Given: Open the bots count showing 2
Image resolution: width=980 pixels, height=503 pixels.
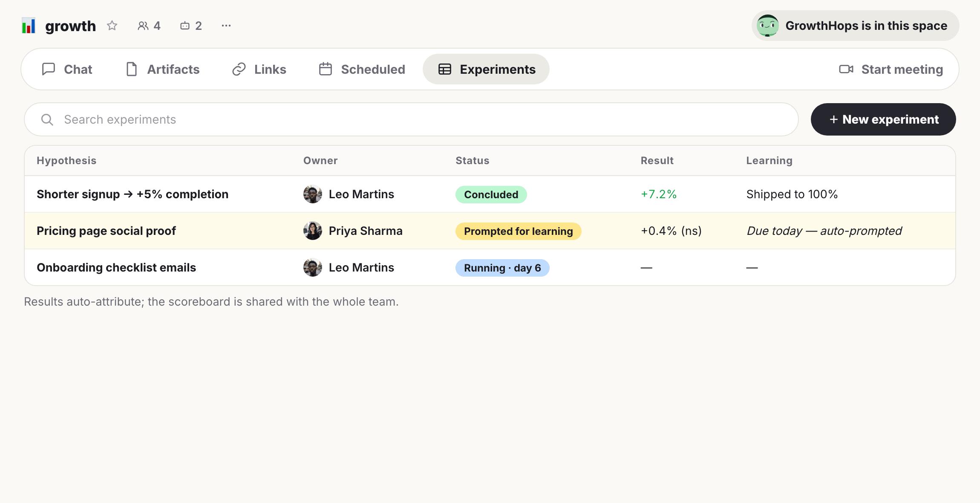Looking at the screenshot, I should [191, 26].
